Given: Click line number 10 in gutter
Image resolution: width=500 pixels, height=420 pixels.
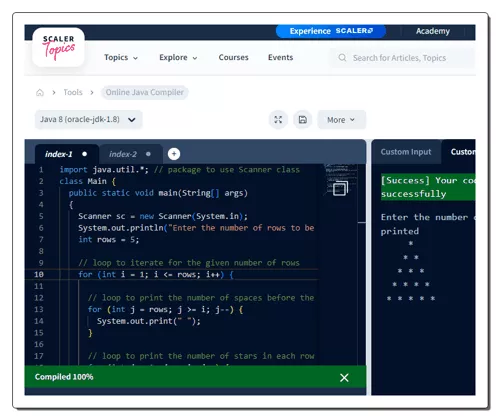Looking at the screenshot, I should (39, 274).
